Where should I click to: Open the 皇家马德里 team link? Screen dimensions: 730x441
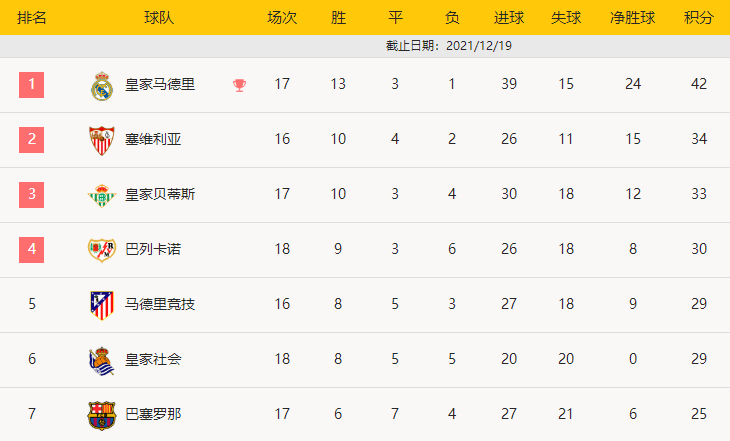tap(160, 85)
